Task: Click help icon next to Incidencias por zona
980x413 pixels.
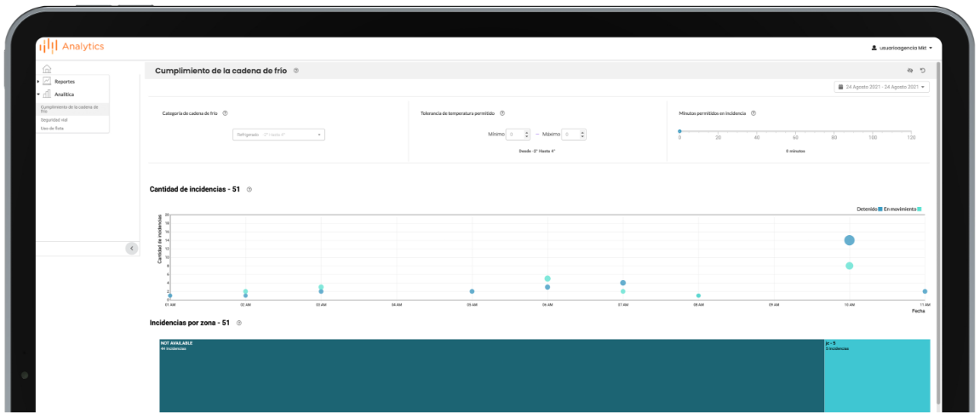Action: click(x=239, y=323)
